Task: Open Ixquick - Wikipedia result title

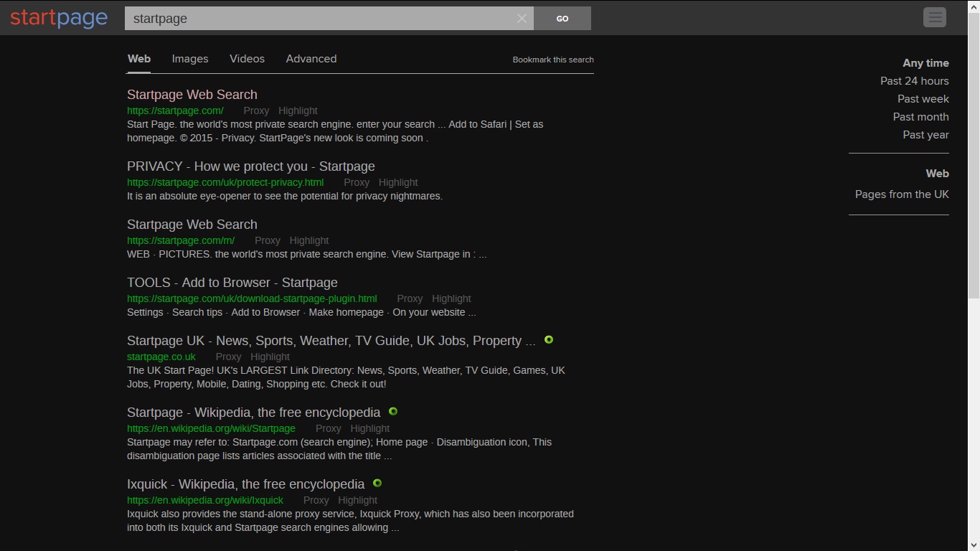Action: pyautogui.click(x=246, y=484)
